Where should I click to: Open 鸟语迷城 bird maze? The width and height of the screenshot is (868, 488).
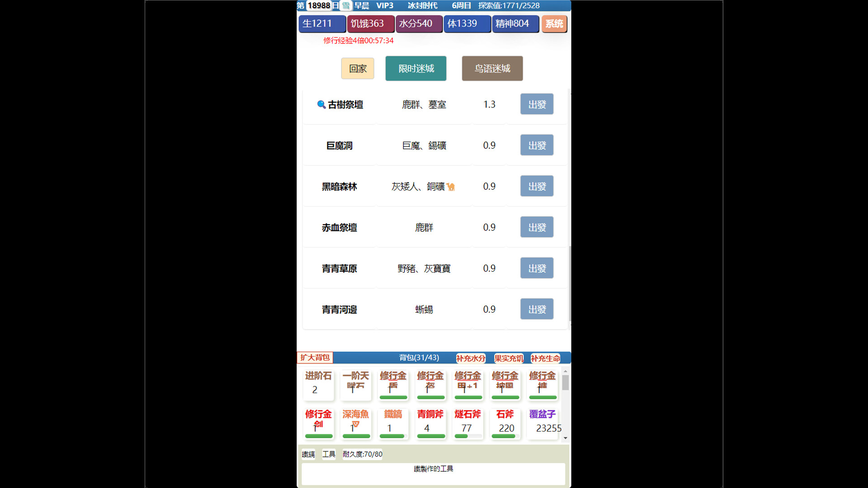click(492, 68)
